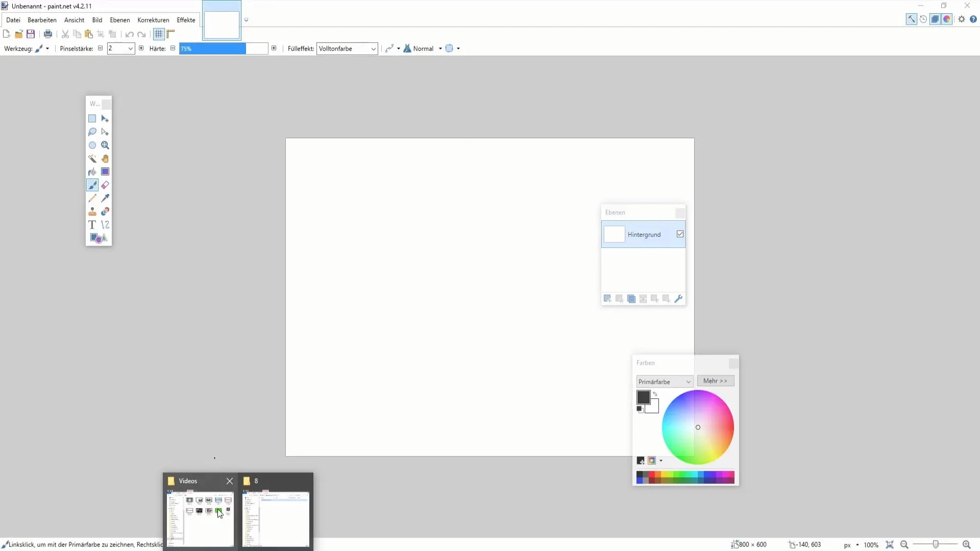Select the Eraser tool
Screen dimensions: 980x551
(105, 185)
